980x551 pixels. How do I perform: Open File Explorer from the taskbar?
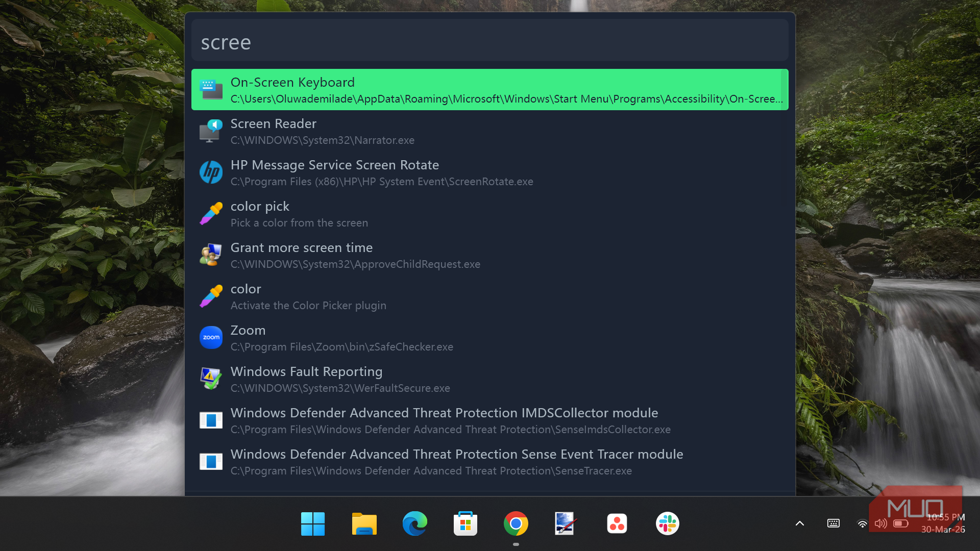point(364,524)
